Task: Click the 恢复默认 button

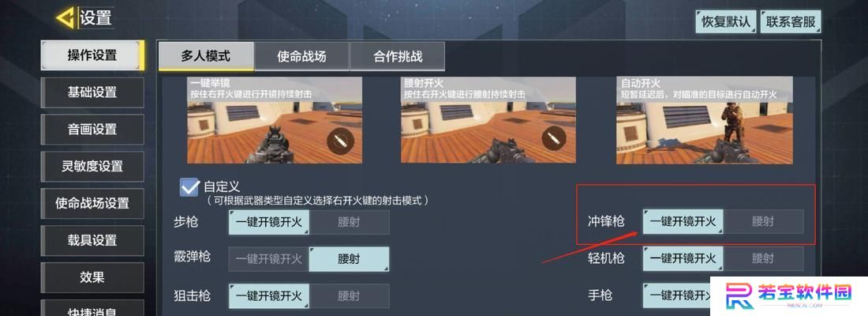Action: (x=726, y=21)
